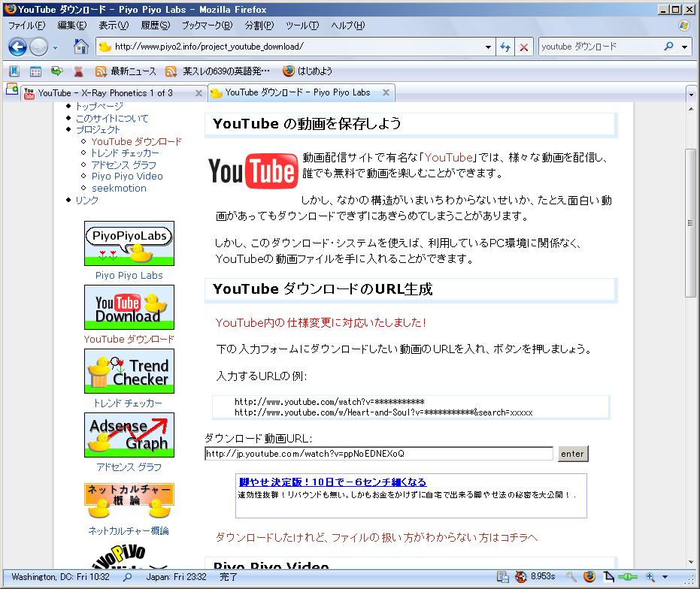This screenshot has height=589, width=700.
Task: Open the 履歴(S) menu
Action: [156, 26]
